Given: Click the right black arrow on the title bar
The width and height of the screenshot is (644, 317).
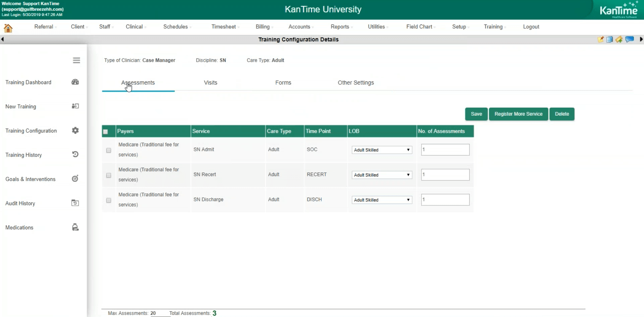Looking at the screenshot, I should 641,39.
